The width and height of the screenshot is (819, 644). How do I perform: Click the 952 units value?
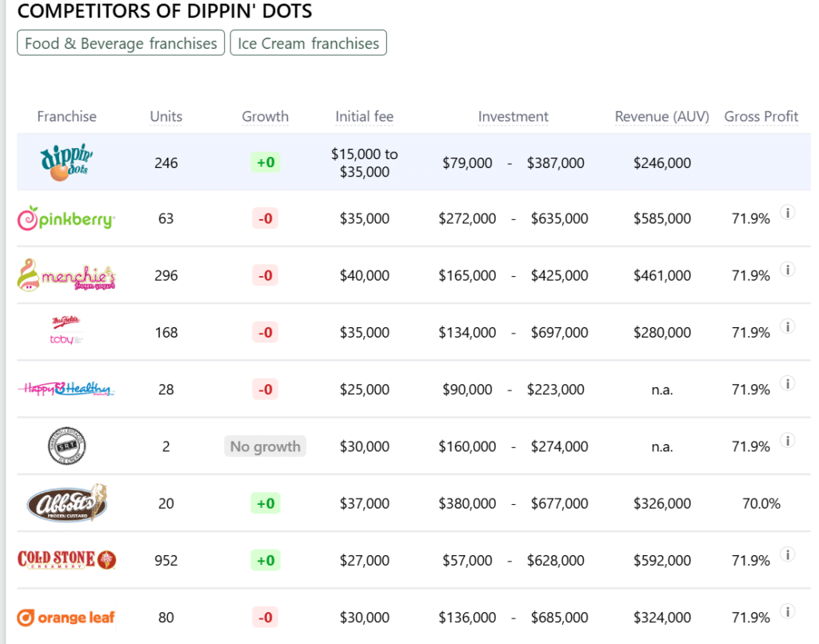pyautogui.click(x=166, y=561)
